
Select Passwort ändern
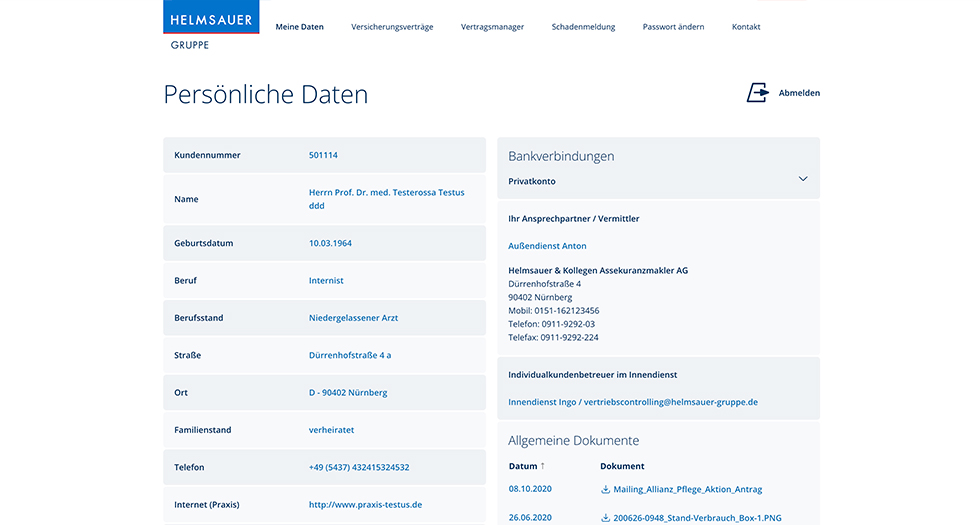point(673,27)
